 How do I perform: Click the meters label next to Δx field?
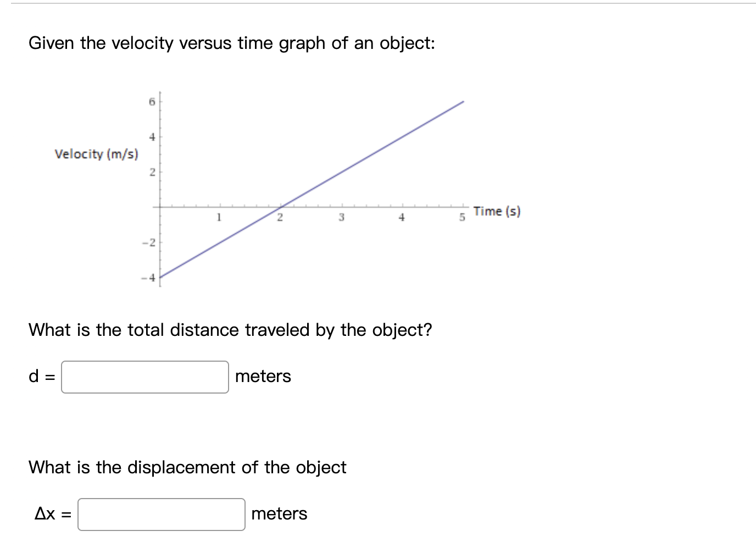[x=279, y=514]
